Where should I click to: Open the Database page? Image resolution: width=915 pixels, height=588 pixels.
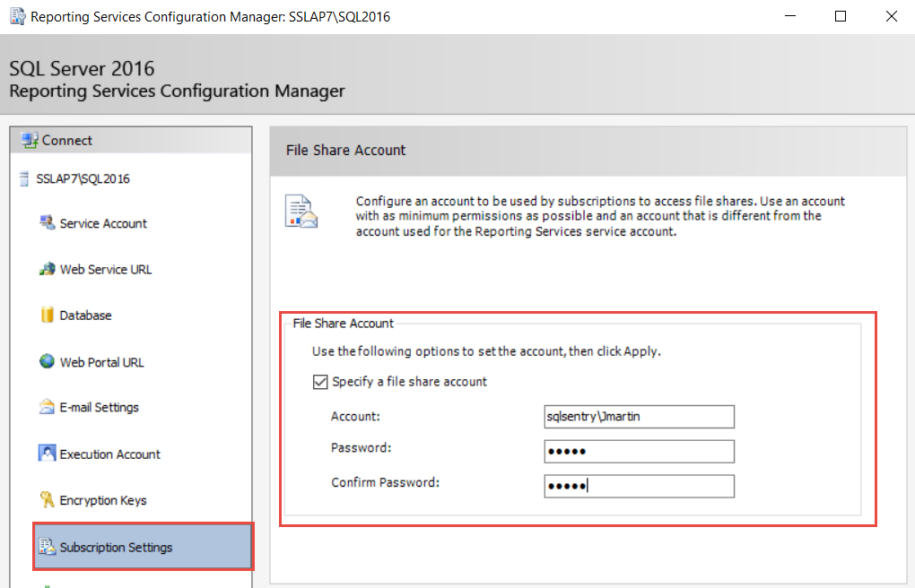(x=85, y=316)
